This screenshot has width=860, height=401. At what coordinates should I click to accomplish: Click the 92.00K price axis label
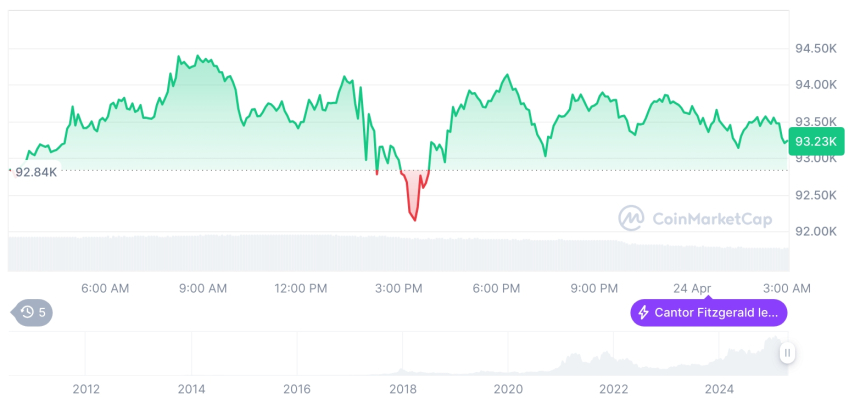pos(815,232)
